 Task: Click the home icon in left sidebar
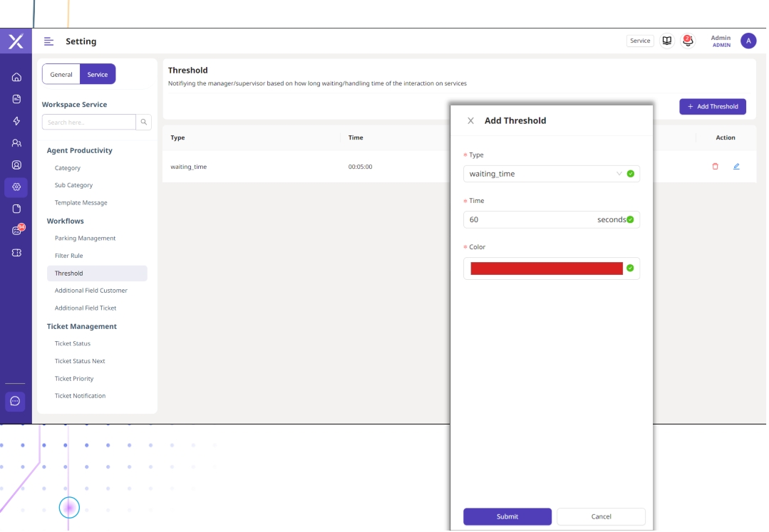[16, 77]
